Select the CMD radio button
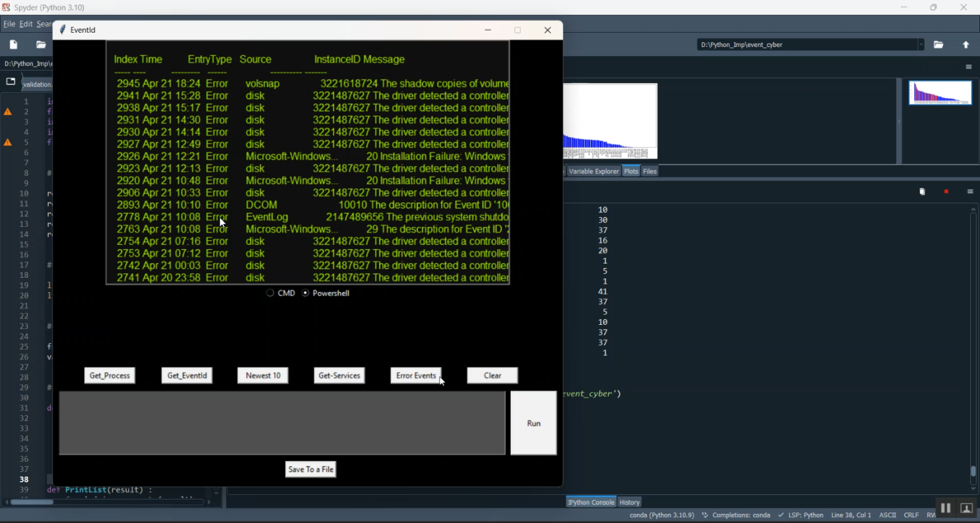The height and width of the screenshot is (523, 980). (x=270, y=293)
